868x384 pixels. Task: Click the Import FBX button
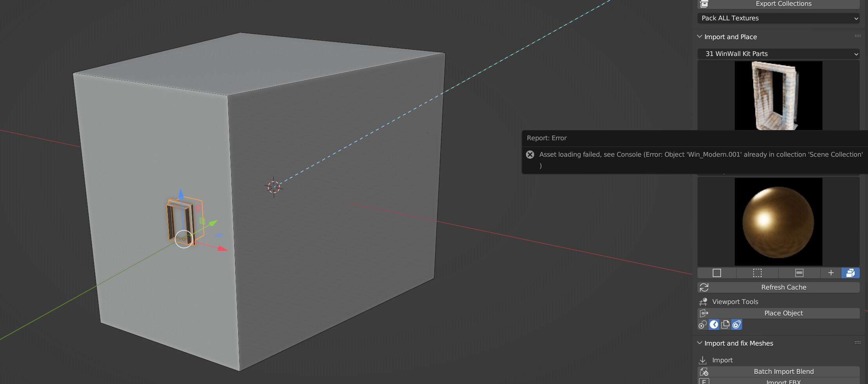(778, 381)
